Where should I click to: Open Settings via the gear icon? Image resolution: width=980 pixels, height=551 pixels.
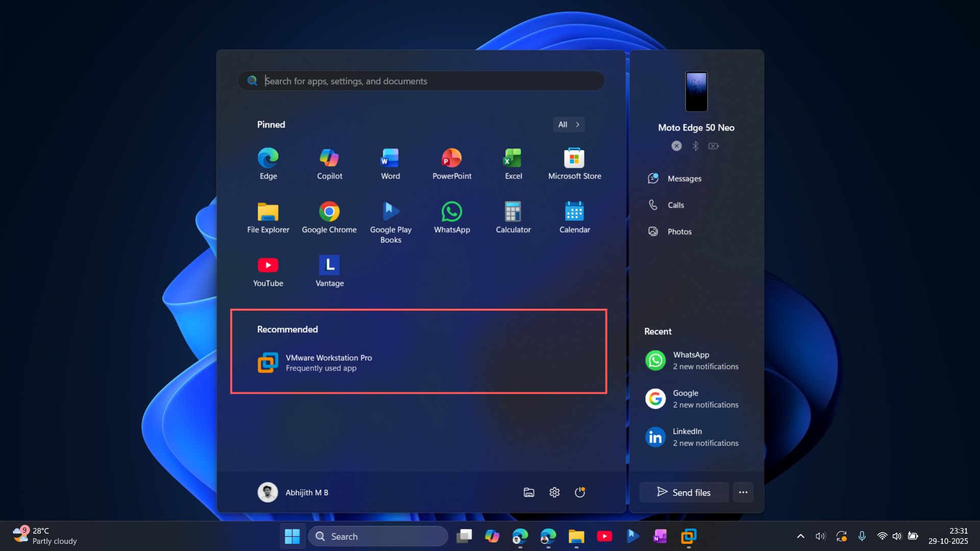point(554,492)
